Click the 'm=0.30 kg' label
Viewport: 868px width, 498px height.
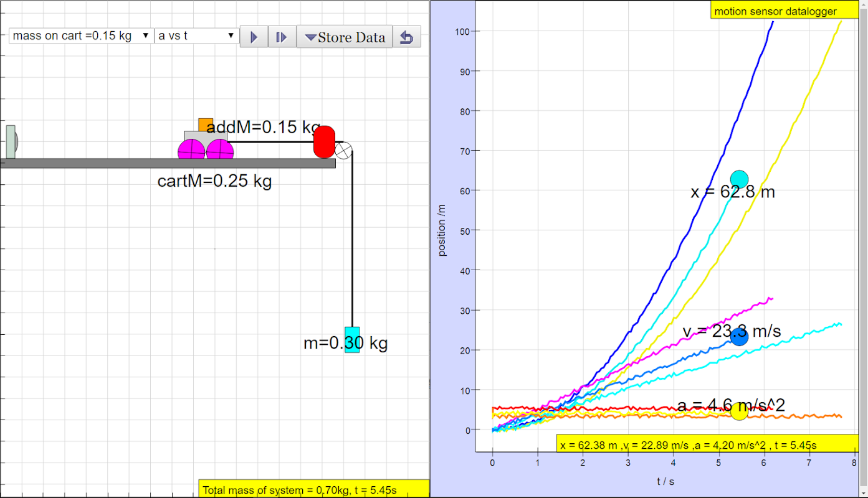click(x=345, y=343)
